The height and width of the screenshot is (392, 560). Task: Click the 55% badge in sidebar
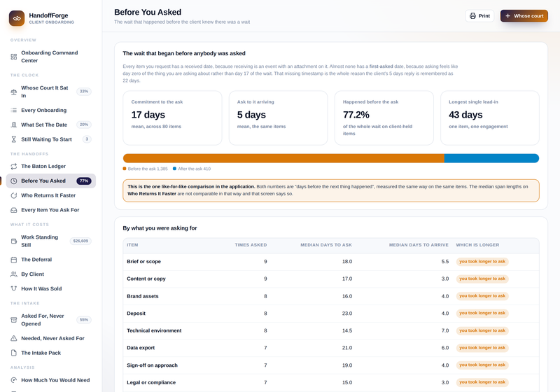84,320
